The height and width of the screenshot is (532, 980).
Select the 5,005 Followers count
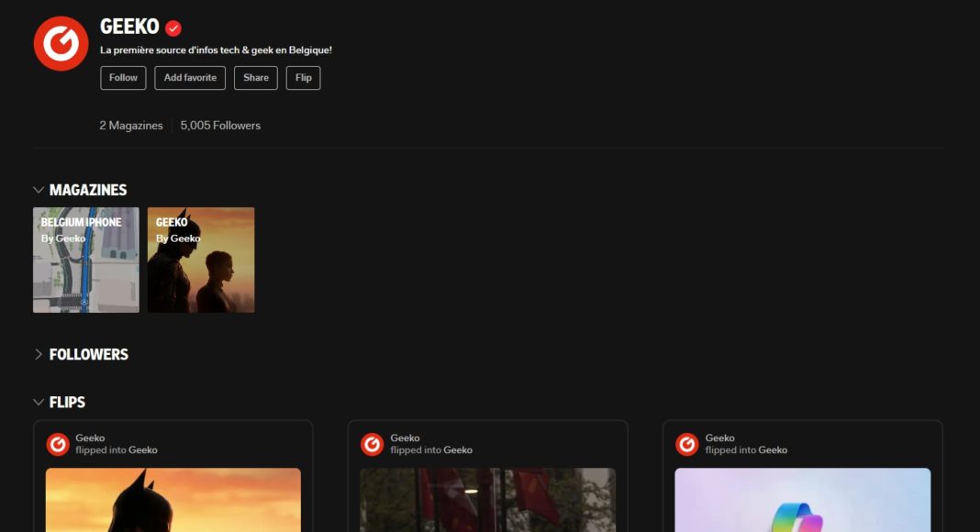(x=220, y=126)
